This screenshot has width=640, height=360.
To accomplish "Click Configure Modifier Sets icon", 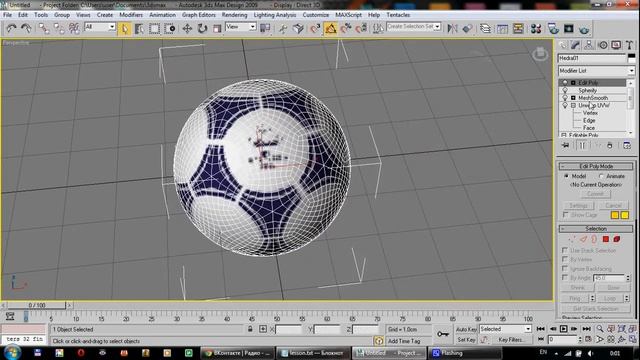I will coord(627,145).
